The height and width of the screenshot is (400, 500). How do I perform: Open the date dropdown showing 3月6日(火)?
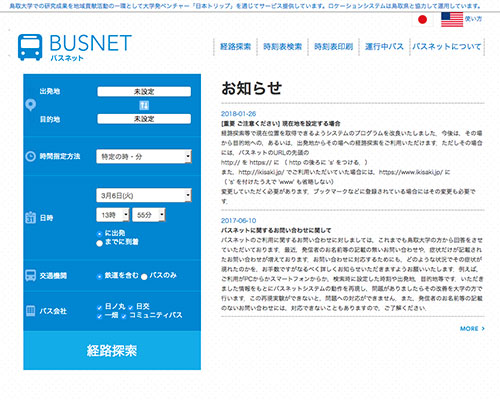[x=144, y=195]
